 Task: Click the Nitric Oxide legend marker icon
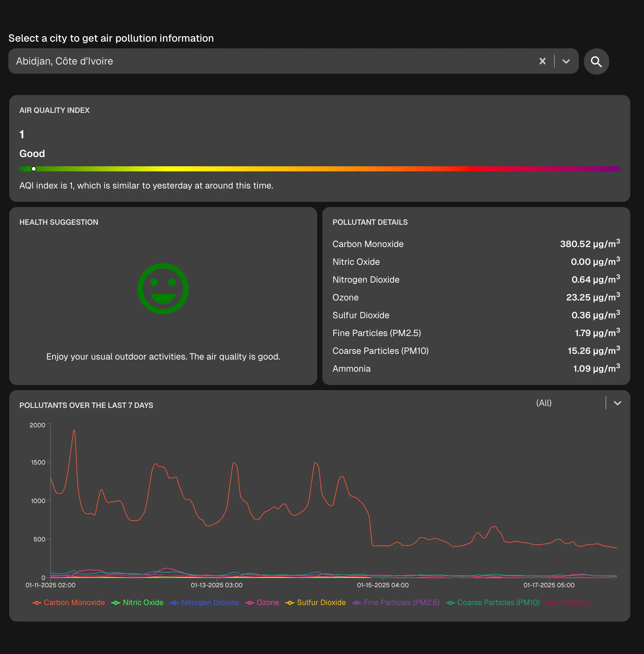(x=115, y=602)
